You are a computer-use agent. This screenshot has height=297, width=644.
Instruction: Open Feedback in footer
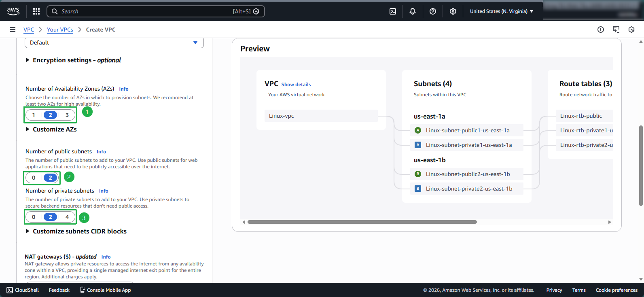(x=59, y=290)
